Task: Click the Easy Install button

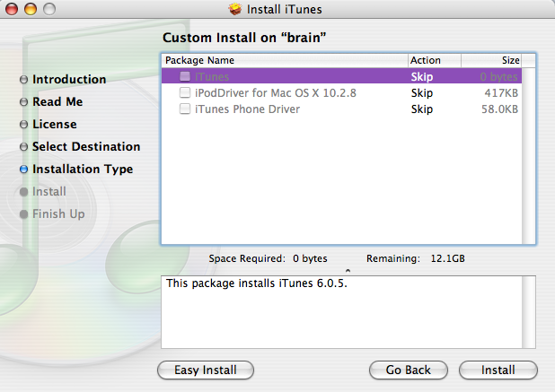Action: point(206,370)
